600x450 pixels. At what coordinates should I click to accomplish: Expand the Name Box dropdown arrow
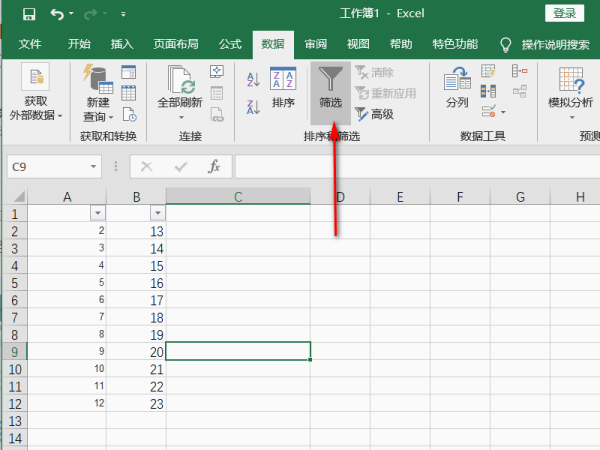[94, 167]
